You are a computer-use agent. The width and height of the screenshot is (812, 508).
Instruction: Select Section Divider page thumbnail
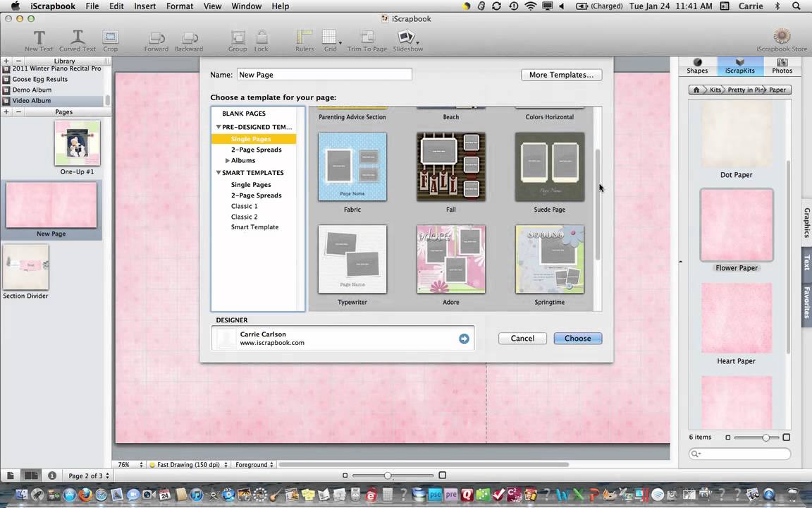[x=26, y=267]
